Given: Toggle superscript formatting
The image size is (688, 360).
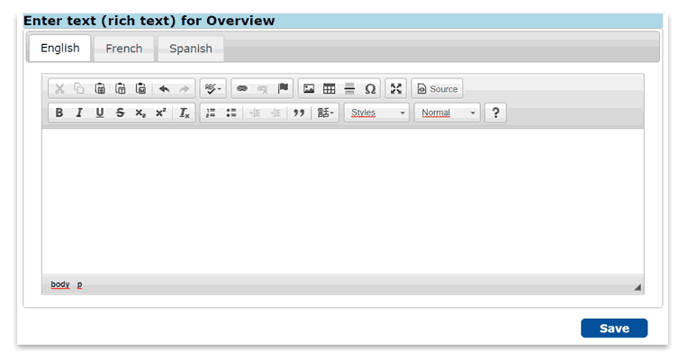Looking at the screenshot, I should pyautogui.click(x=161, y=113).
